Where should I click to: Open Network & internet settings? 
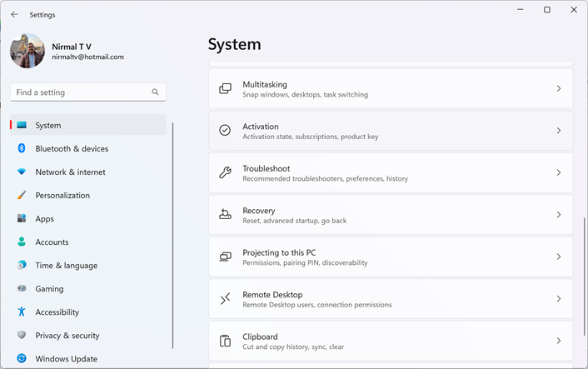pyautogui.click(x=88, y=172)
